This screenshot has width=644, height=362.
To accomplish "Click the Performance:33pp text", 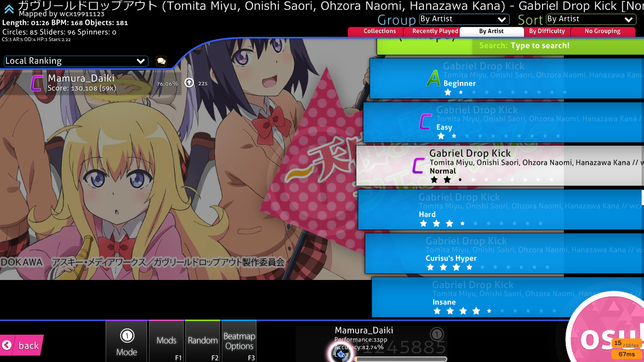I will (x=361, y=339).
